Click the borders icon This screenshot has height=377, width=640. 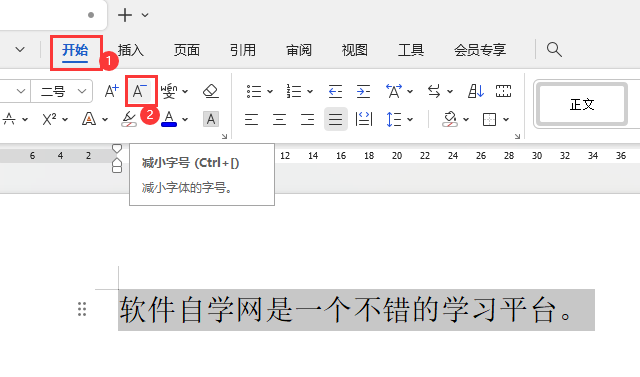click(x=489, y=120)
